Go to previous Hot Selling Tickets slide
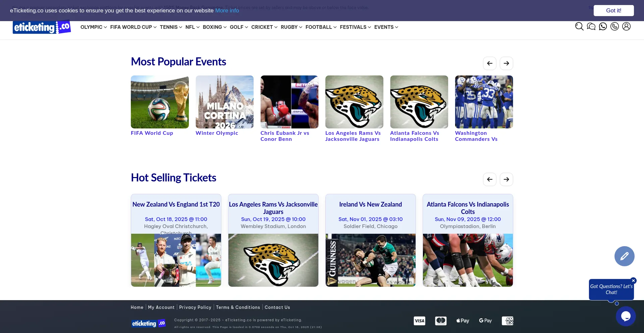 (490, 179)
